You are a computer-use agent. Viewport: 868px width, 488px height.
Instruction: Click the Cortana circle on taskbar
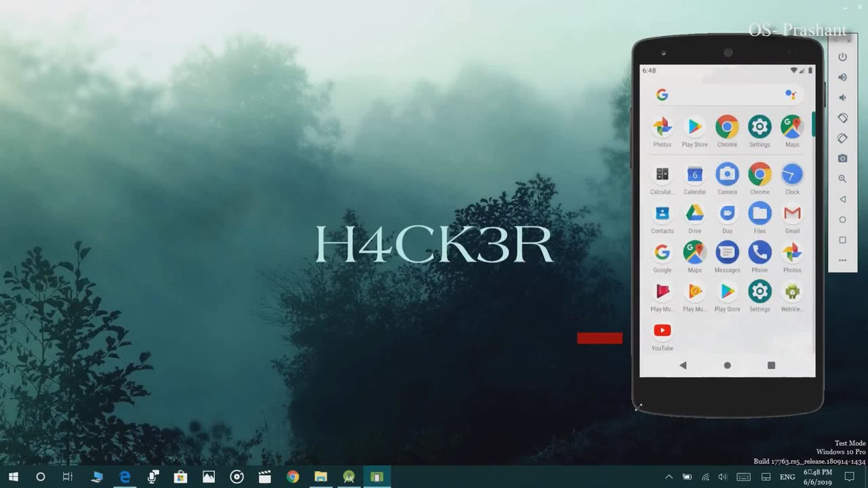pyautogui.click(x=40, y=477)
